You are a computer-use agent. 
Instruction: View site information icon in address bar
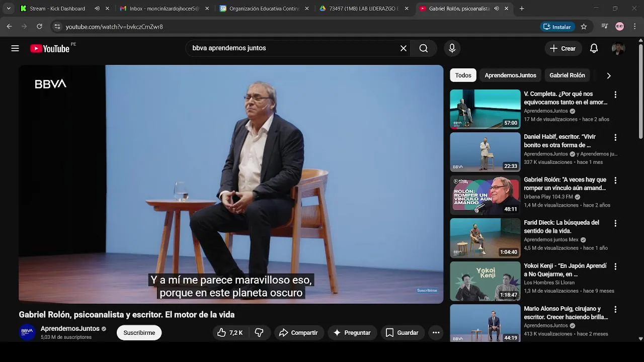coord(57,27)
